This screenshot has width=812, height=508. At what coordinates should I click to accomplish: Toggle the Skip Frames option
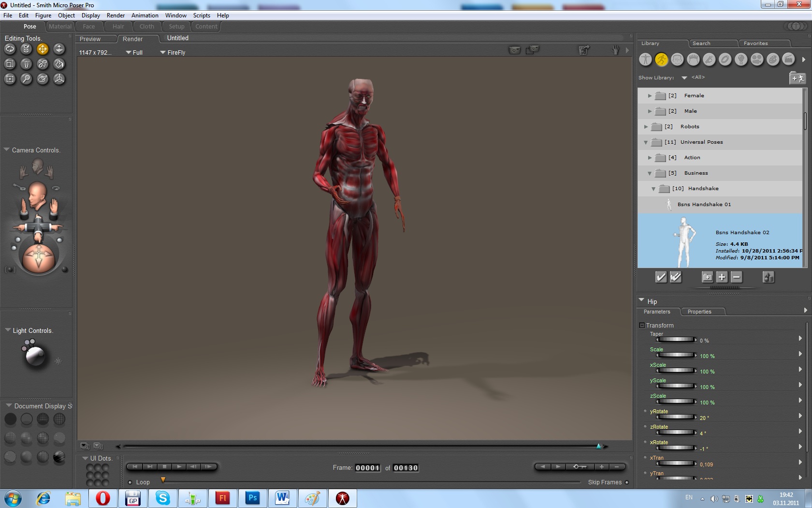click(627, 482)
